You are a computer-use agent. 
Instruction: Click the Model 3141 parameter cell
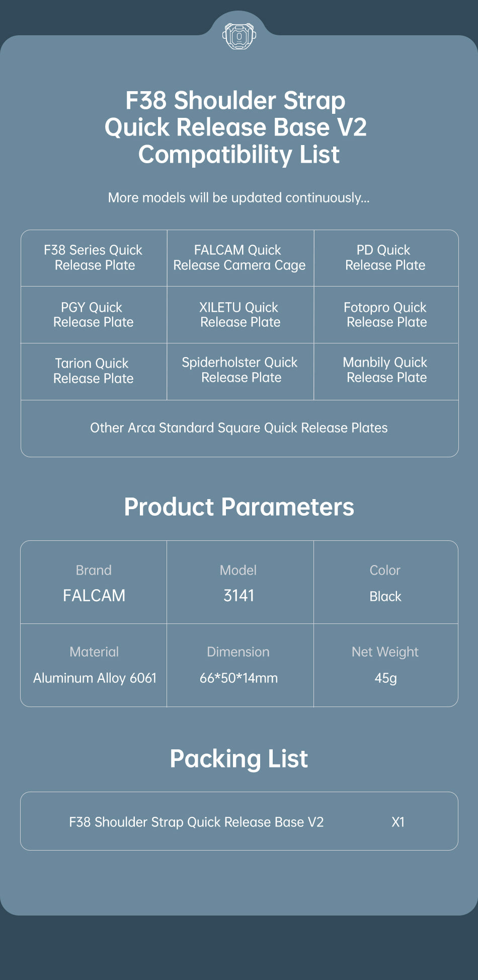pyautogui.click(x=239, y=583)
